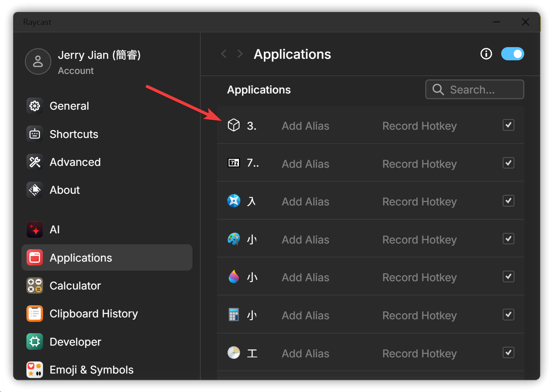Record Hotkey for the 3. app
Screen dimensions: 551x392
[420, 126]
